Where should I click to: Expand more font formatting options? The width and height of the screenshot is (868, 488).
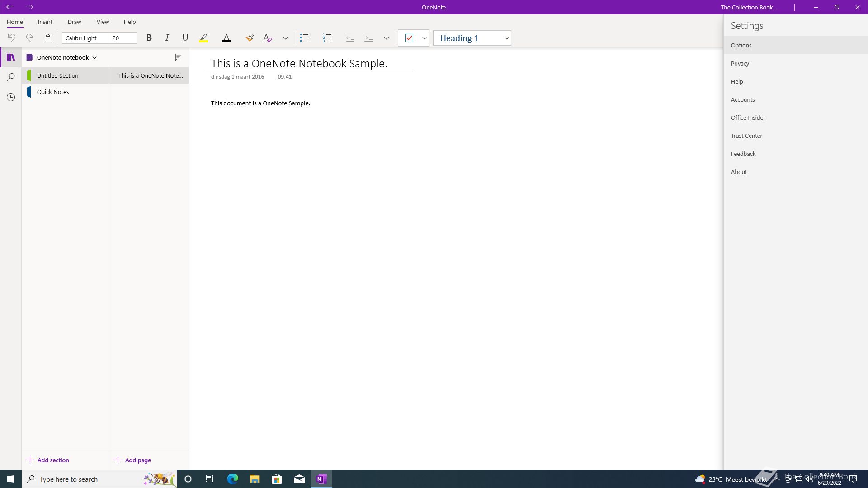coord(286,38)
